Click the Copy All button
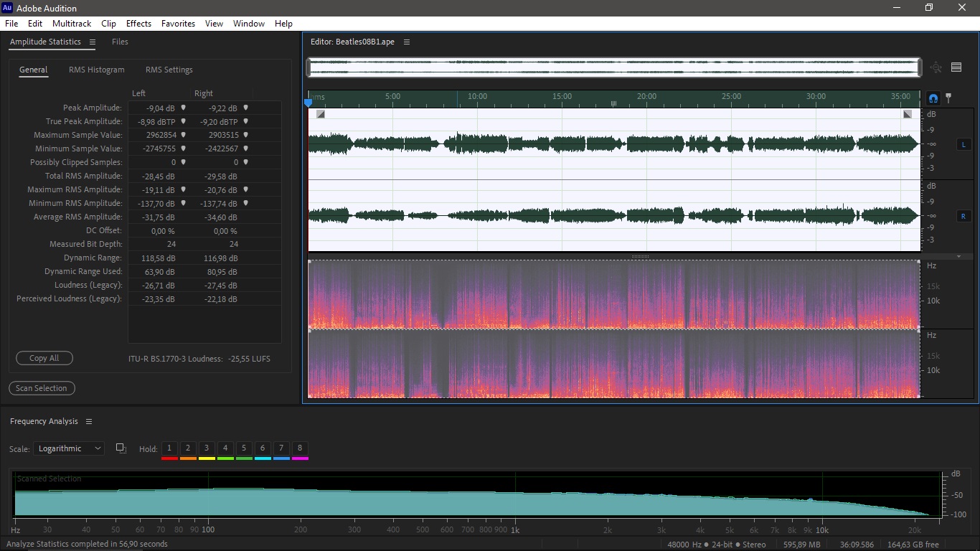This screenshot has height=551, width=980. pyautogui.click(x=44, y=358)
